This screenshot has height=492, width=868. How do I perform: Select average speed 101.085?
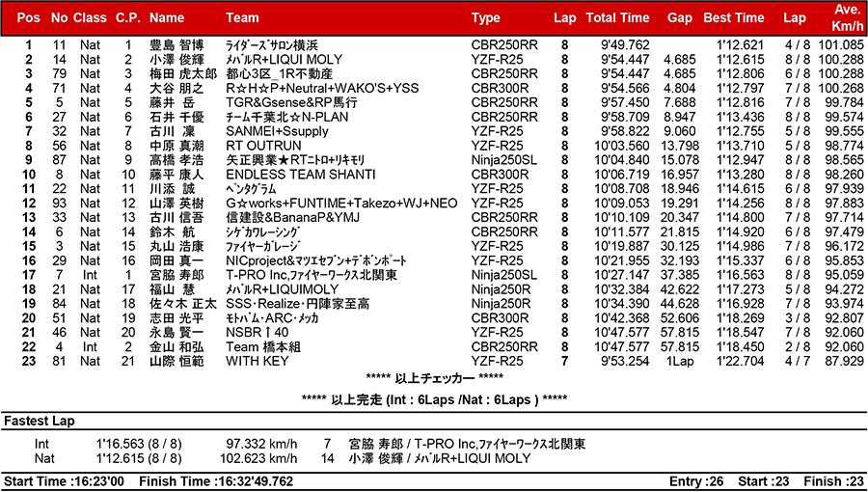click(x=839, y=45)
